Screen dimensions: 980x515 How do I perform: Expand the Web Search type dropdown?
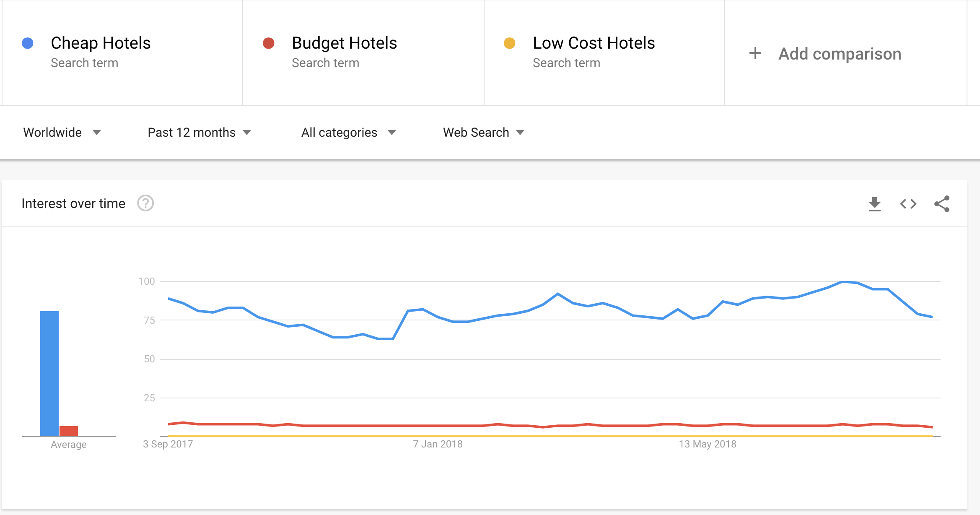[x=483, y=133]
